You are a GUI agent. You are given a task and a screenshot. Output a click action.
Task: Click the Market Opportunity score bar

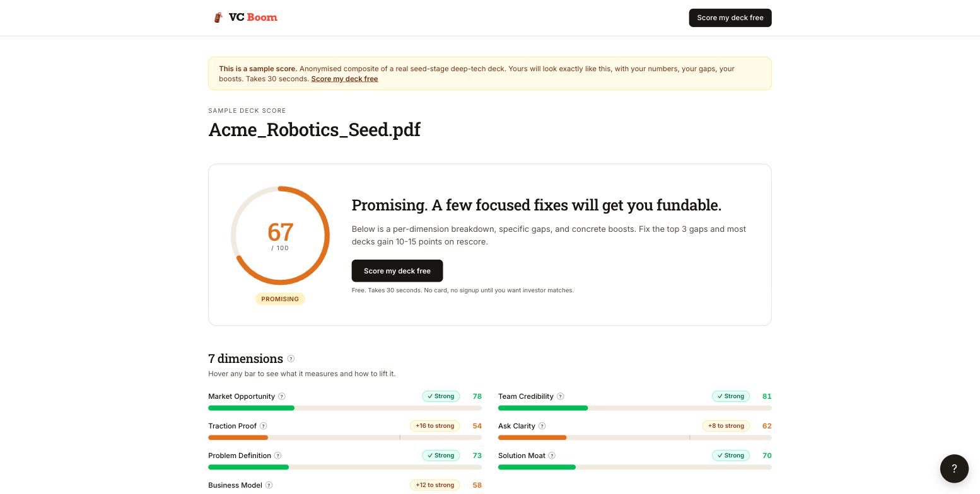tap(345, 408)
